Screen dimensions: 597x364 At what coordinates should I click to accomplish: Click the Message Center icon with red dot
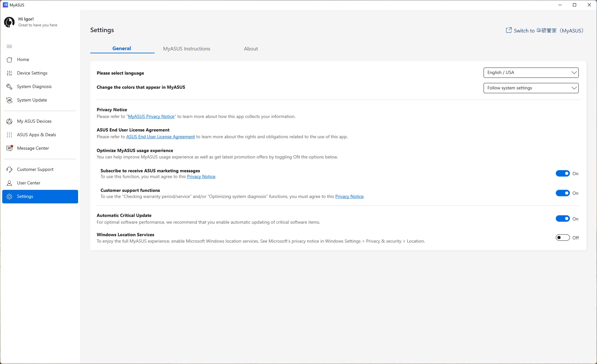pyautogui.click(x=10, y=148)
